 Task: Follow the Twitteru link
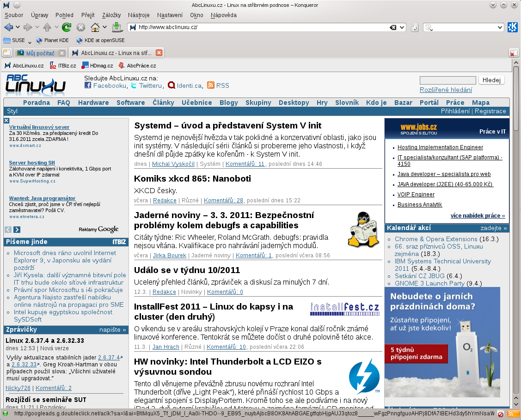coord(150,85)
